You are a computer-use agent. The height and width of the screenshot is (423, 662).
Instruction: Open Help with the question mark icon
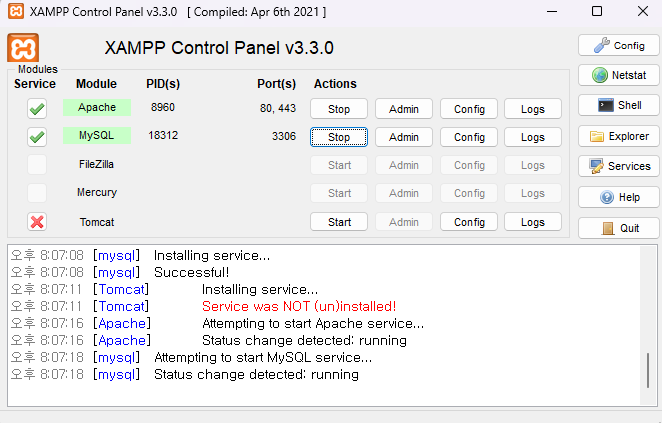point(619,197)
